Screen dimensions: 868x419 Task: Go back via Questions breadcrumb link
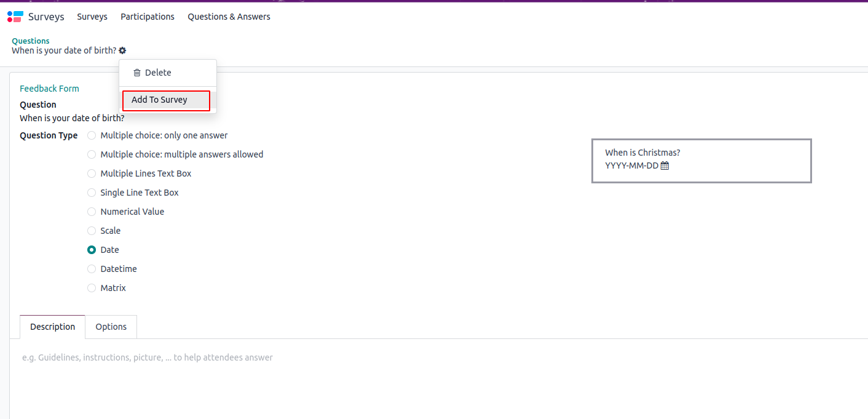[31, 41]
